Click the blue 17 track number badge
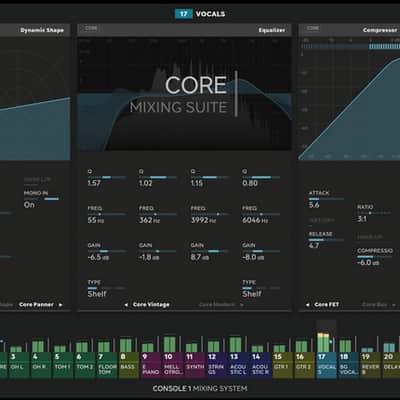 183,14
